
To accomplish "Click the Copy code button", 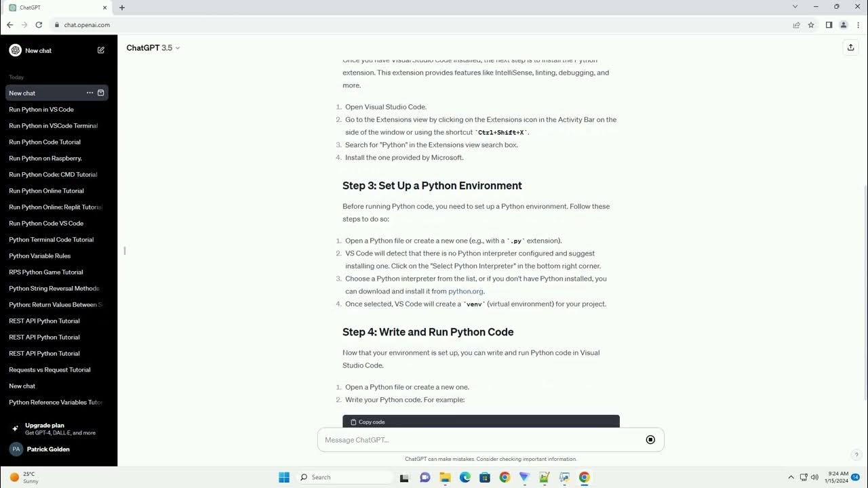I will pos(368,422).
